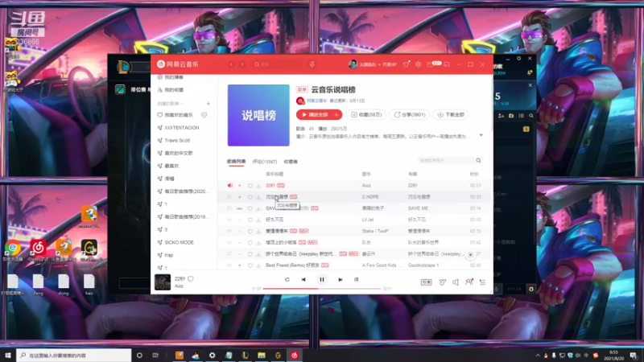This screenshot has height=362, width=644.
Task: Click the playback loop mode icon
Action: click(x=287, y=279)
